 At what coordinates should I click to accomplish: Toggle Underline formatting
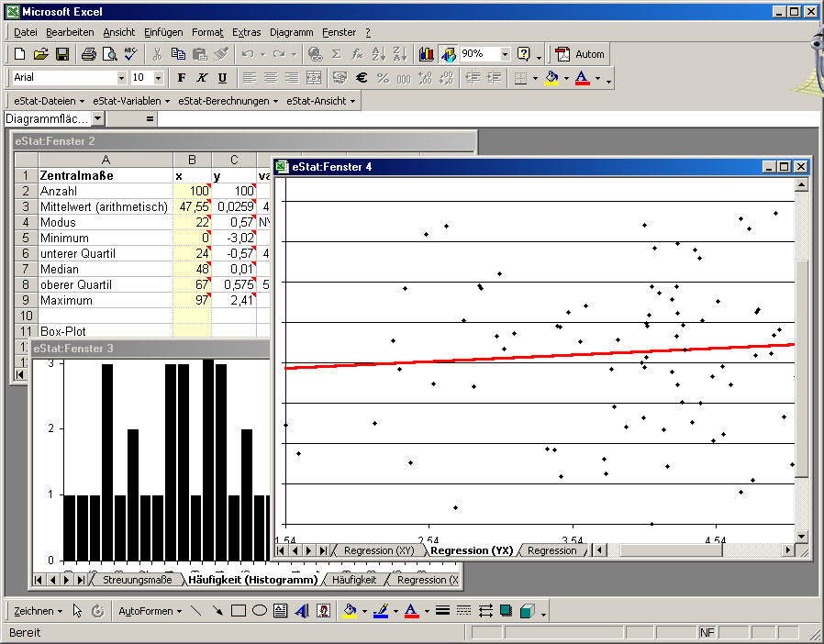[x=222, y=78]
